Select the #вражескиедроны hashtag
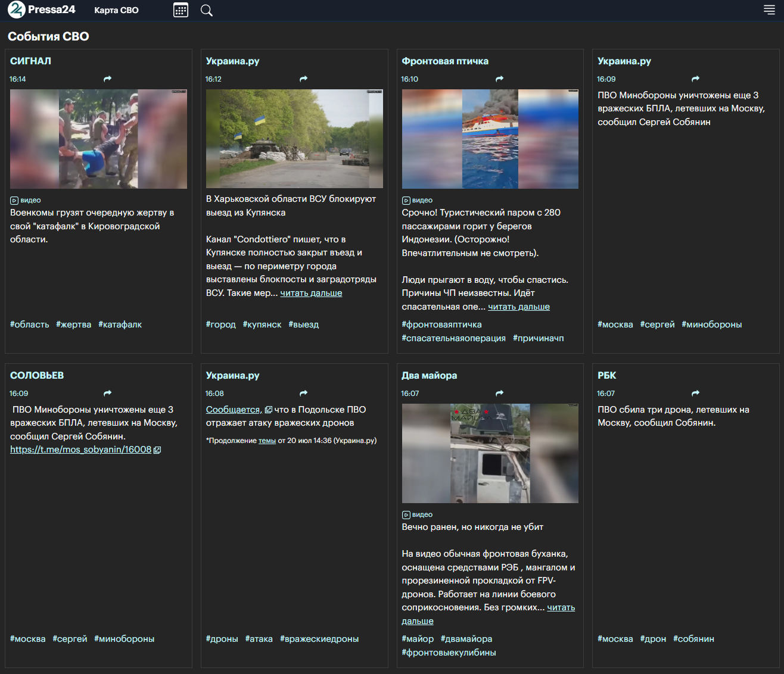The height and width of the screenshot is (674, 784). click(x=319, y=639)
